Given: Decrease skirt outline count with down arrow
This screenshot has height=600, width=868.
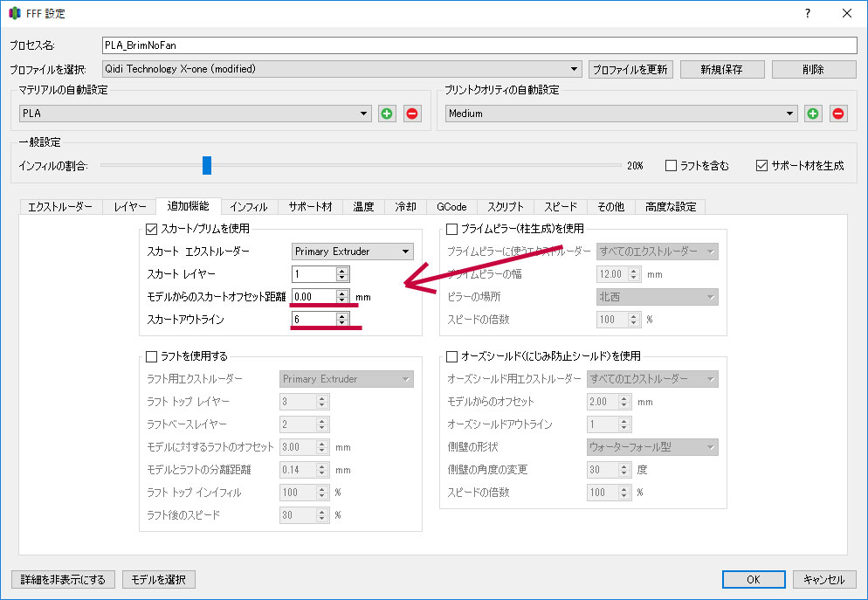Looking at the screenshot, I should [x=343, y=324].
